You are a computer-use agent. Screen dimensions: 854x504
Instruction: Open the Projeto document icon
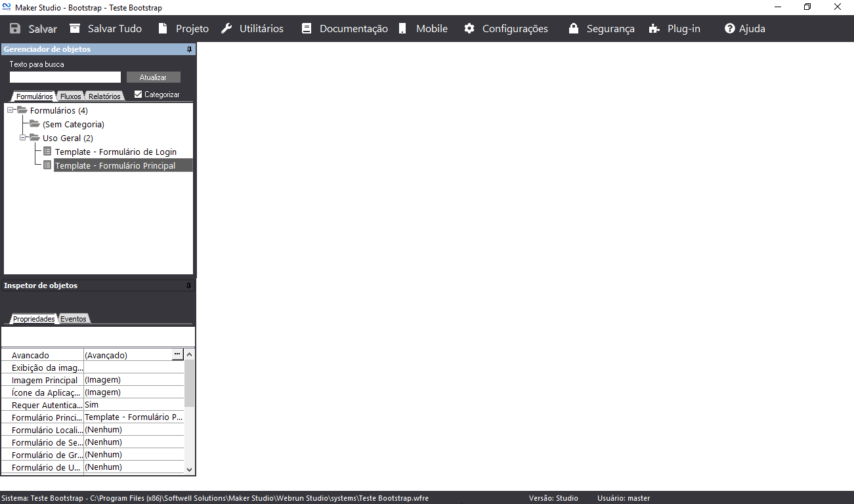pos(163,29)
